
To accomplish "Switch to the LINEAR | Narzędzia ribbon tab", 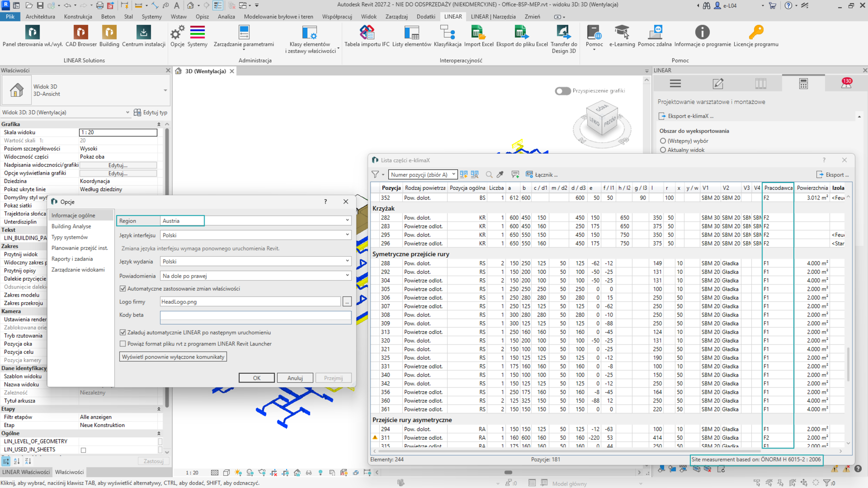I will pyautogui.click(x=493, y=17).
